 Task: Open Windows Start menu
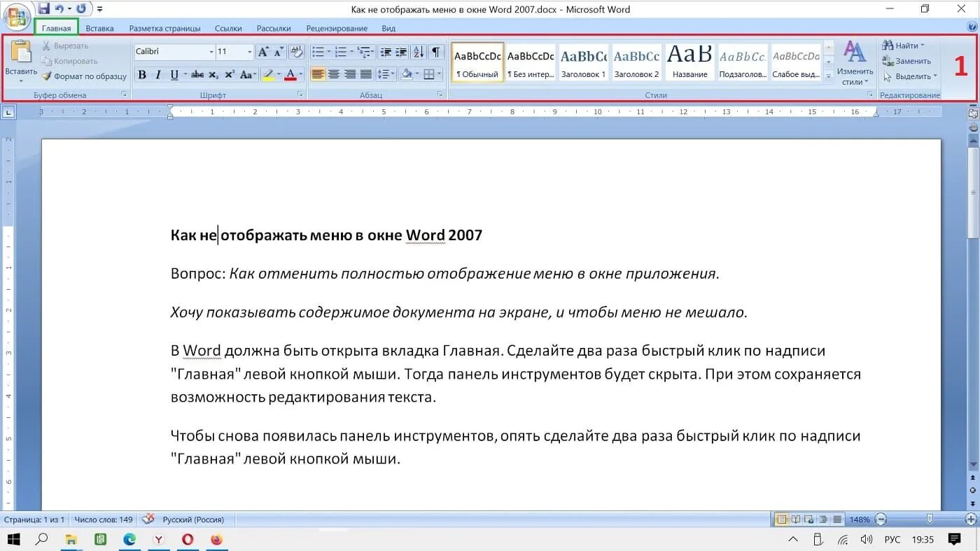coord(13,539)
